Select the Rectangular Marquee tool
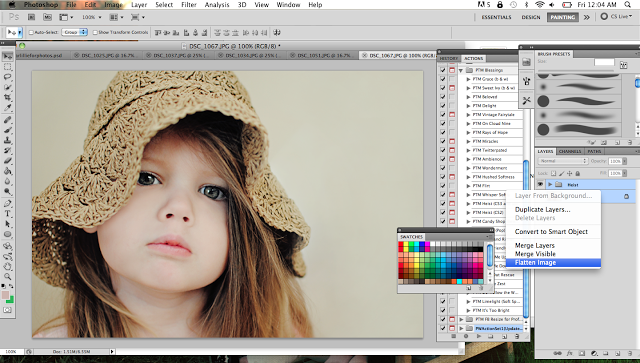The image size is (640, 363). pyautogui.click(x=7, y=67)
